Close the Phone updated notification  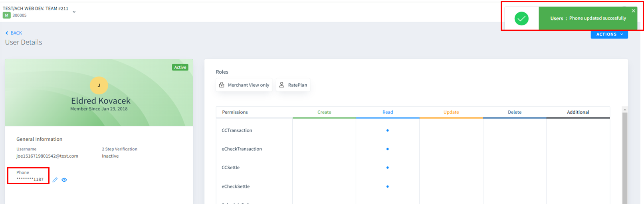pos(633,11)
